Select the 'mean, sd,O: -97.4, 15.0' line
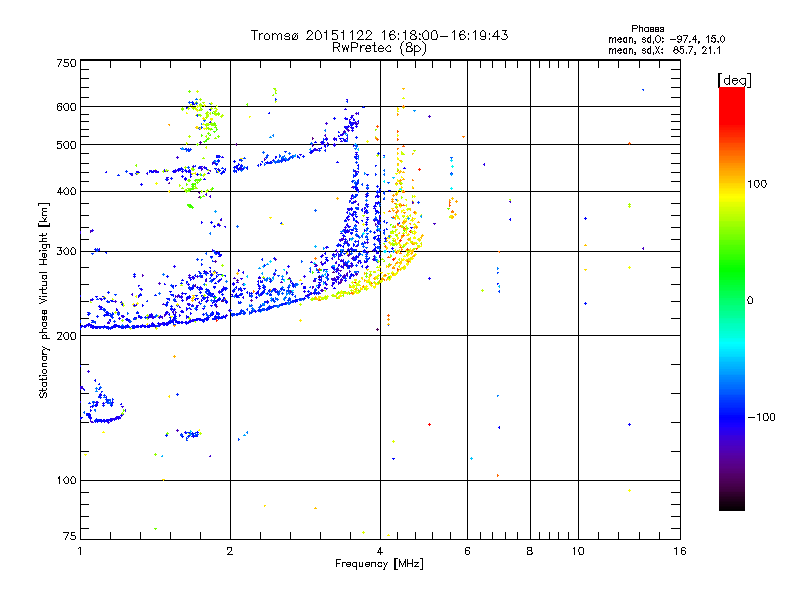800x600 pixels. point(666,39)
